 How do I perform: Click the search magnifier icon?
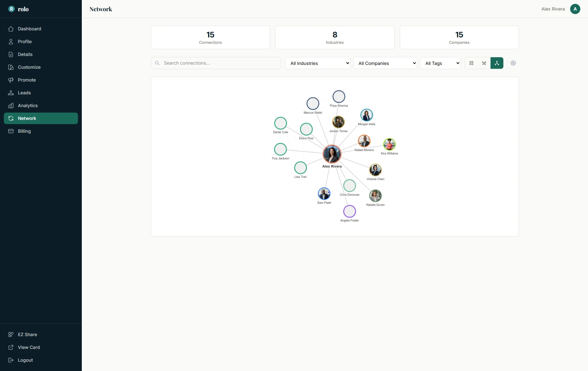tap(157, 63)
